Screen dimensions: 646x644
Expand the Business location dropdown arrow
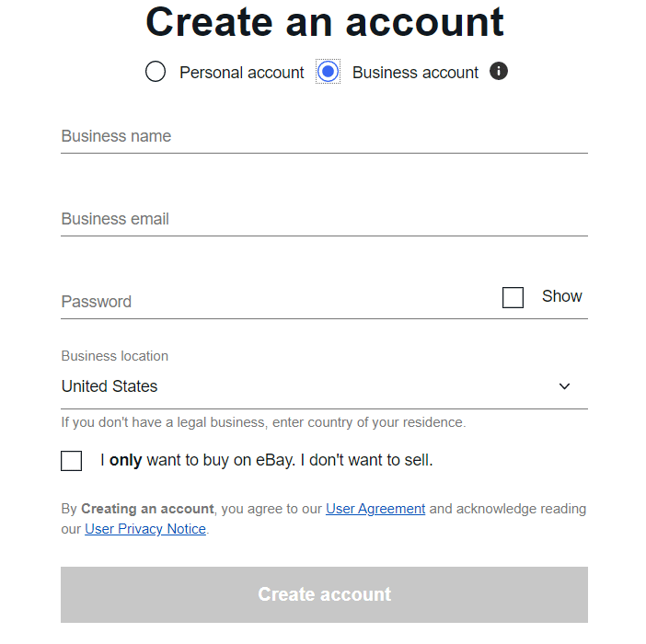(564, 386)
